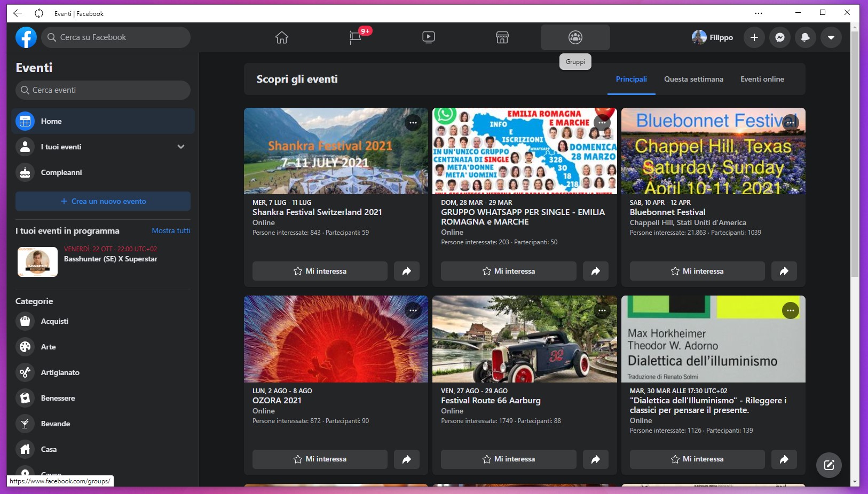Share the Festival Route 66 Aarburg event
The height and width of the screenshot is (494, 868).
596,459
